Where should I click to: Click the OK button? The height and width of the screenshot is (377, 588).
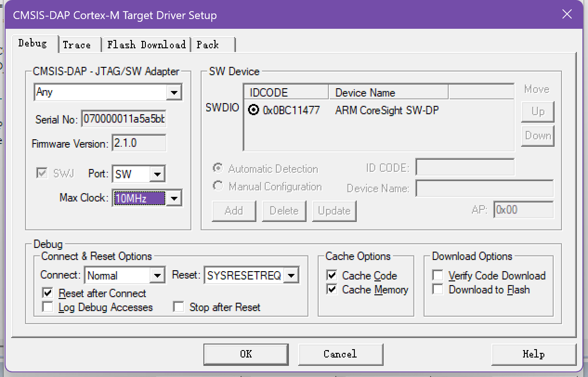(246, 354)
